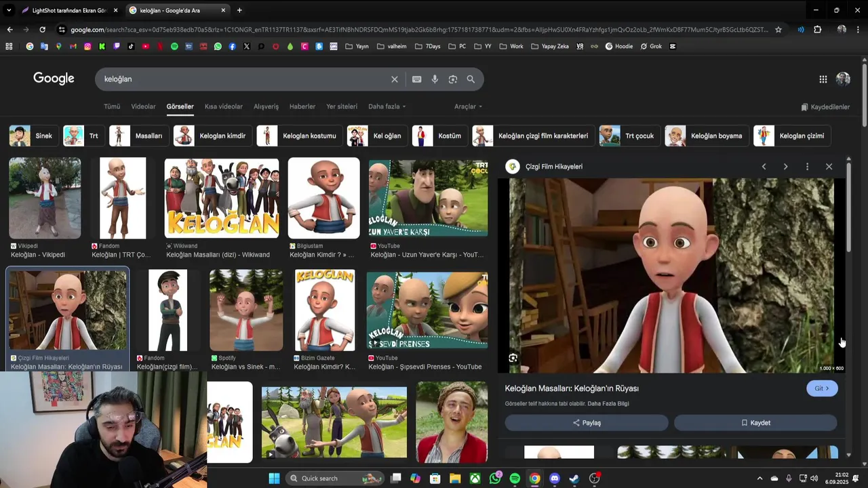Expand the valheim bookmarks folder

[391, 47]
